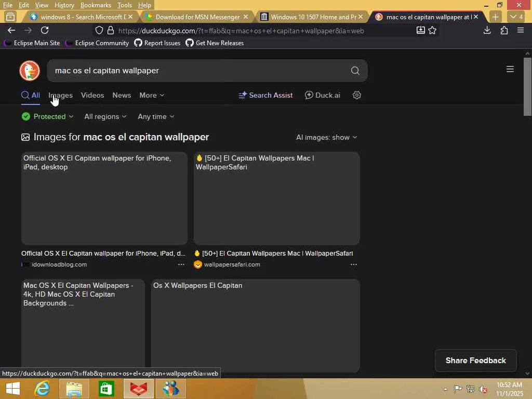
Task: Switch to the Images search tab
Action: tap(60, 95)
